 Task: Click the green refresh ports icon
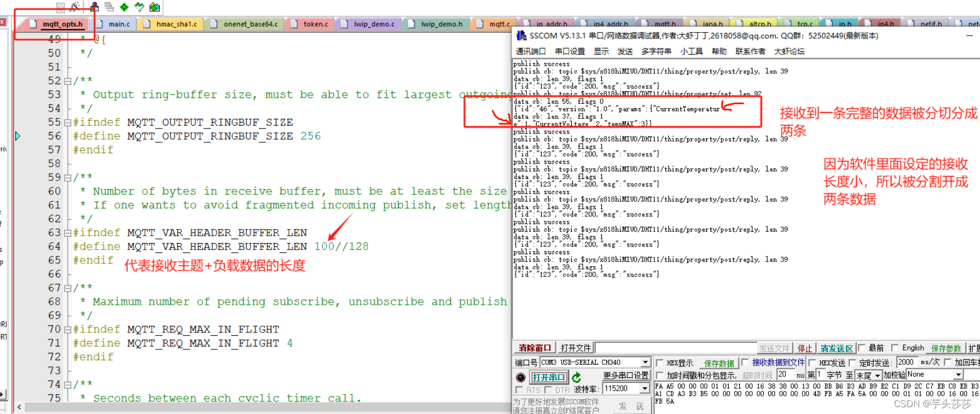576,377
